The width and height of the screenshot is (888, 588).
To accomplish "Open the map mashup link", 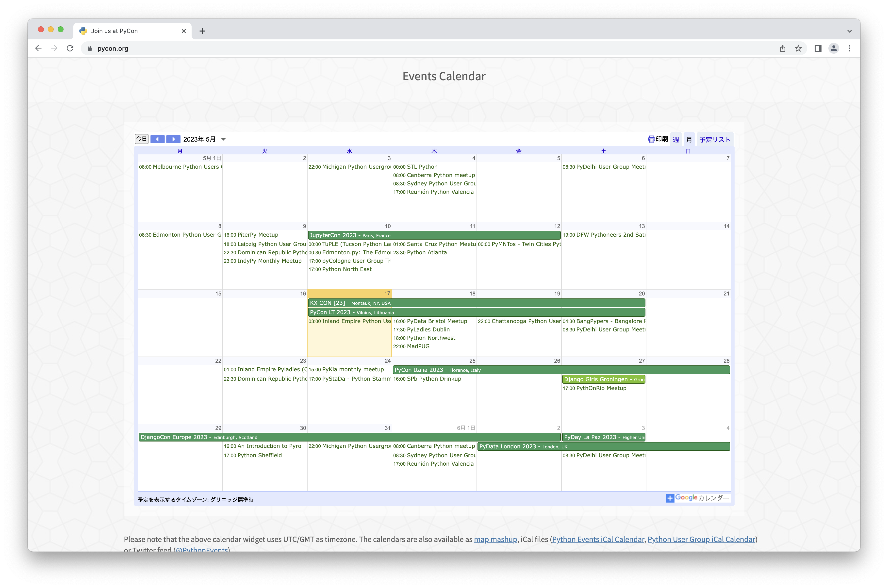I will click(495, 539).
